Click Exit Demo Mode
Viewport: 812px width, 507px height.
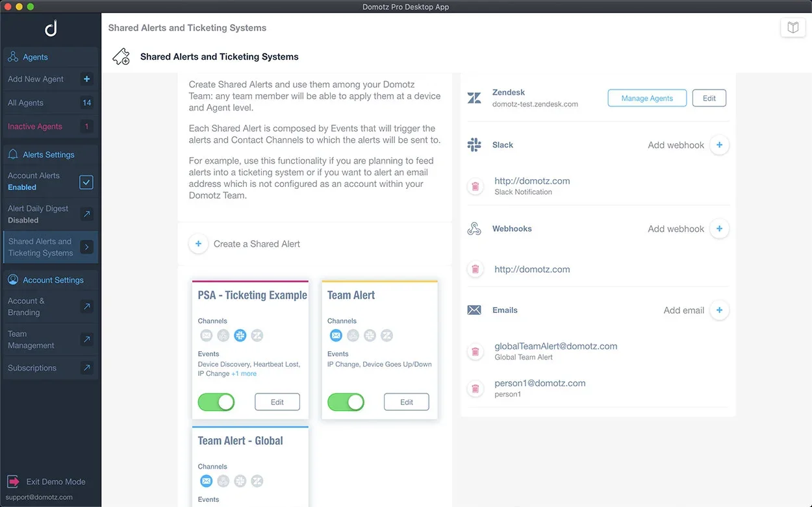pyautogui.click(x=56, y=482)
